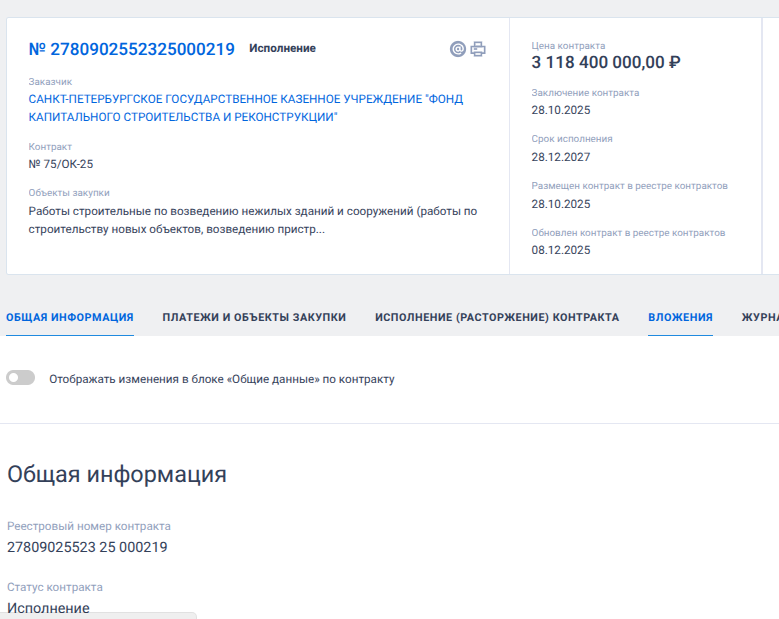The width and height of the screenshot is (779, 619).
Task: Switch to the «Общая информация» tab
Action: coord(70,317)
